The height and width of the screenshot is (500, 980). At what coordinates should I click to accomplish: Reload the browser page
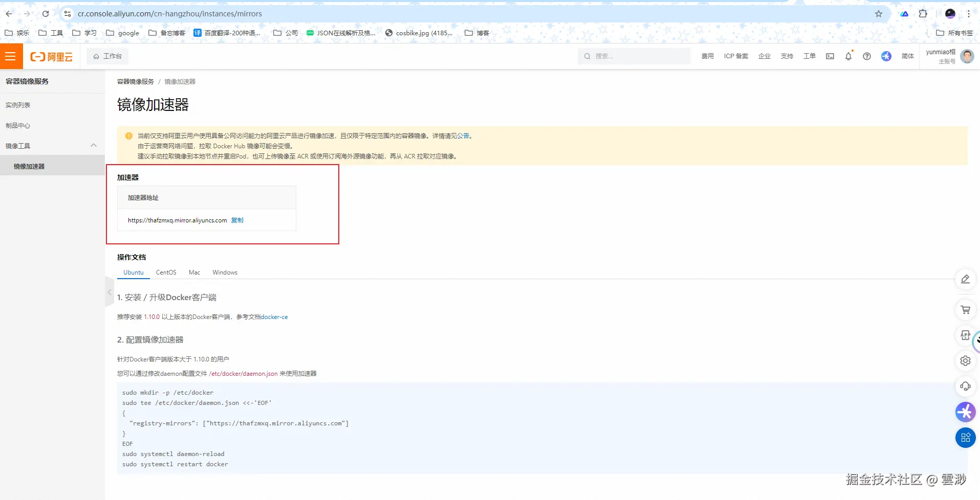(46, 14)
